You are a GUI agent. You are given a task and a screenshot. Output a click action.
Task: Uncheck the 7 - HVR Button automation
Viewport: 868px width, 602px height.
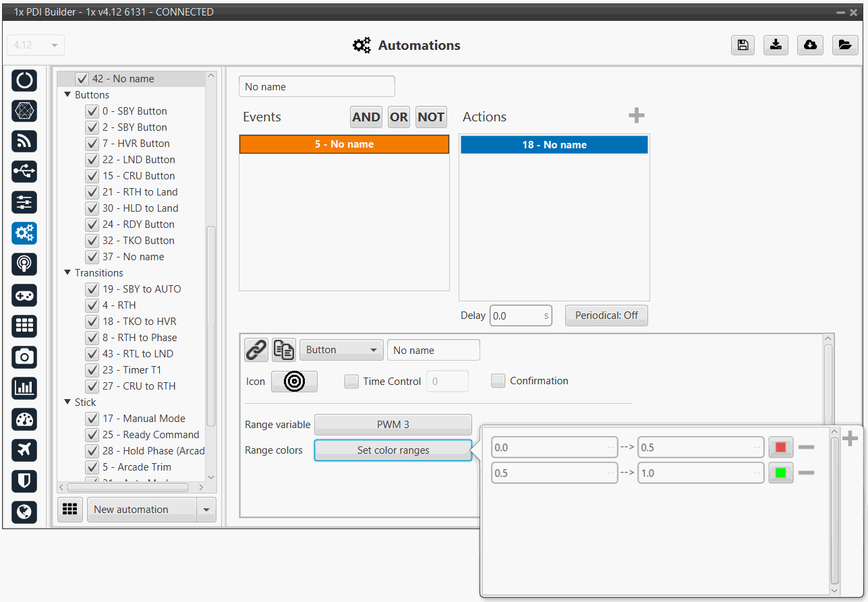tap(92, 144)
